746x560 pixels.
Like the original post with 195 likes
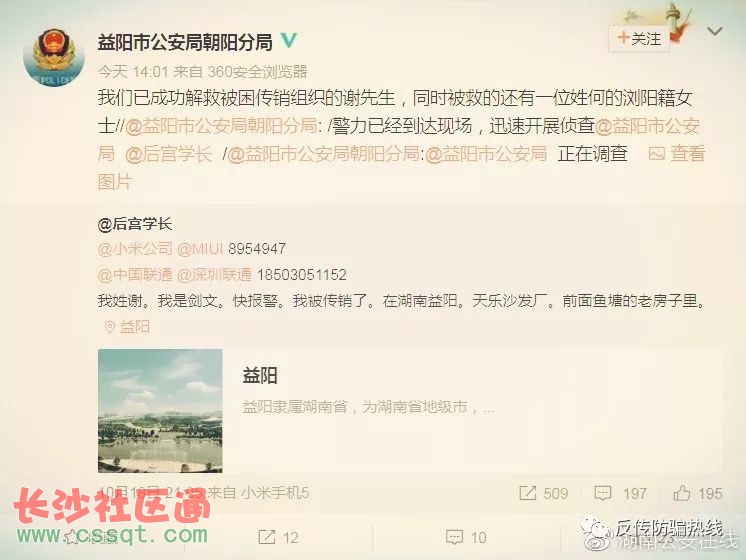click(x=682, y=493)
